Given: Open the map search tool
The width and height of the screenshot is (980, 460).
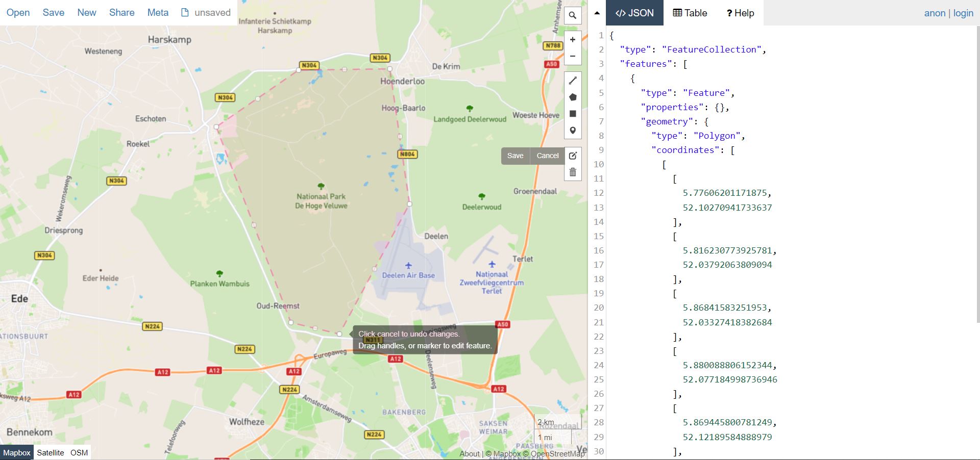Looking at the screenshot, I should pos(573,15).
